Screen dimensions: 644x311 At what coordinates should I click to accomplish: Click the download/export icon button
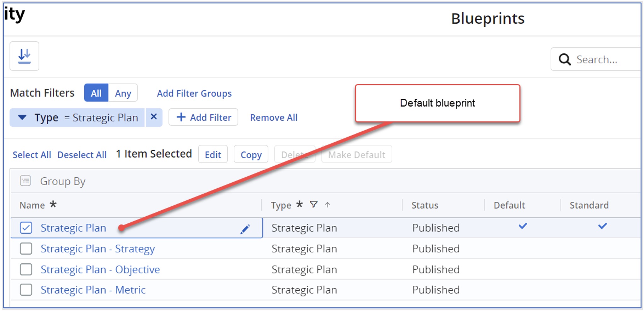pyautogui.click(x=24, y=56)
